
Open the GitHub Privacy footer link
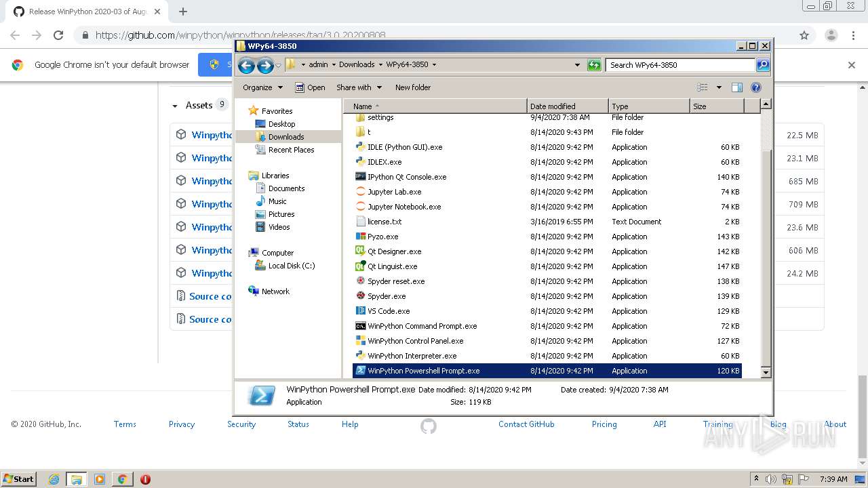click(182, 424)
